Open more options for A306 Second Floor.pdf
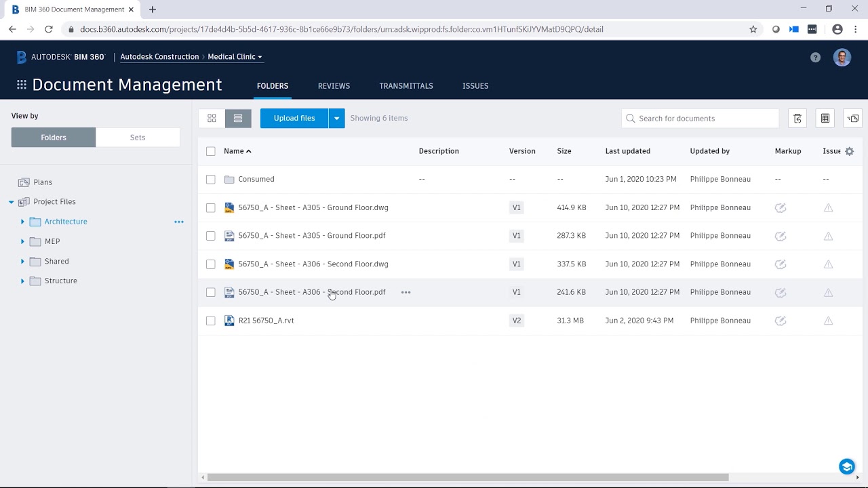Image resolution: width=868 pixels, height=488 pixels. coord(406,292)
